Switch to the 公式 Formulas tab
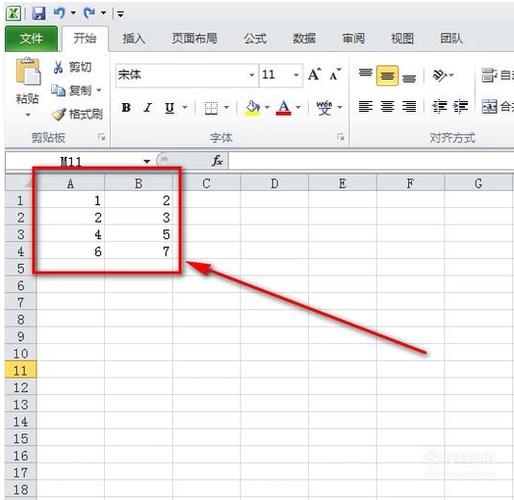This screenshot has width=514, height=500. tap(255, 39)
